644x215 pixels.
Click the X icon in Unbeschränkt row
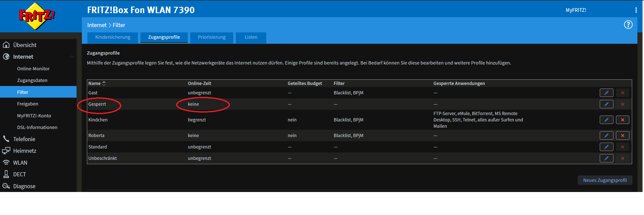coord(623,158)
